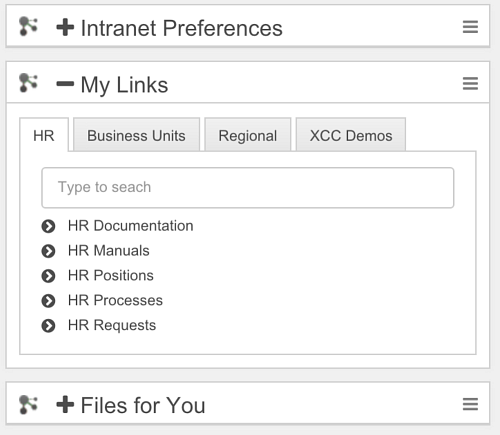Viewport: 500px width, 435px height.
Task: Open the hamburger menu for Files for You
Action: pyautogui.click(x=470, y=404)
